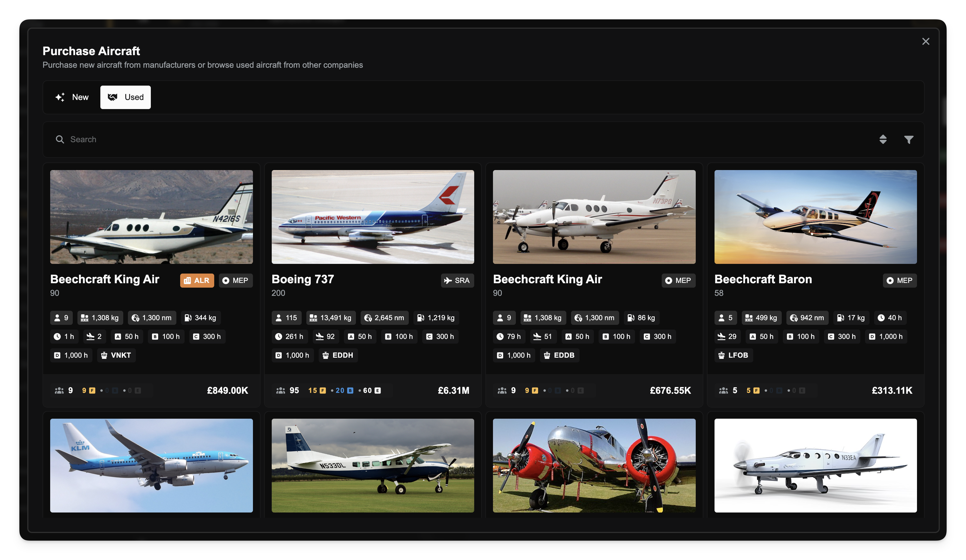Click the search magnifier icon

tap(60, 140)
